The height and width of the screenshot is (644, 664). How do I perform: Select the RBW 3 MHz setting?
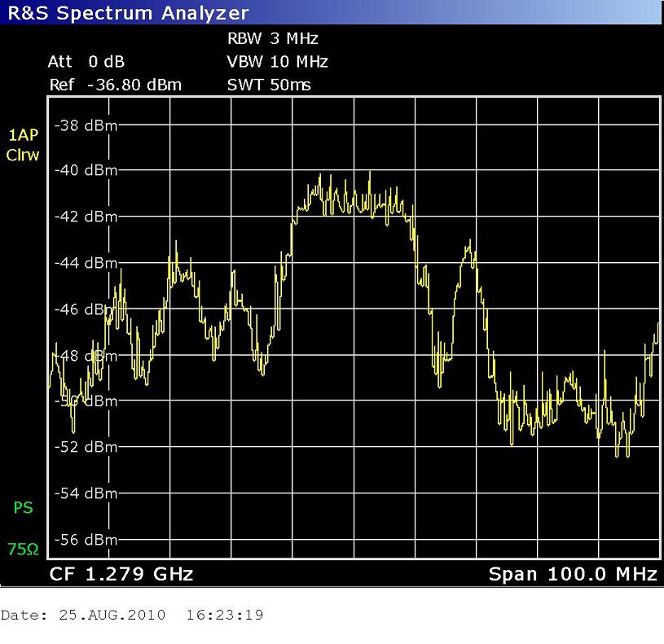click(x=272, y=38)
